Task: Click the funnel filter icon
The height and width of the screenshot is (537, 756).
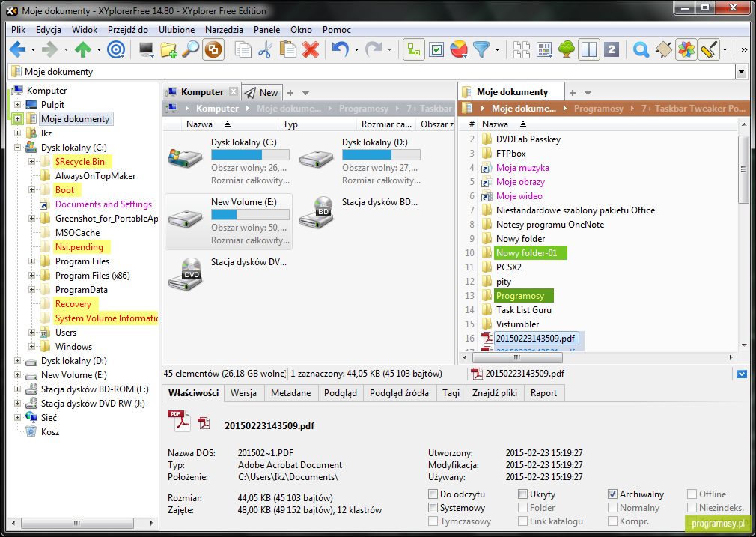Action: [x=481, y=49]
